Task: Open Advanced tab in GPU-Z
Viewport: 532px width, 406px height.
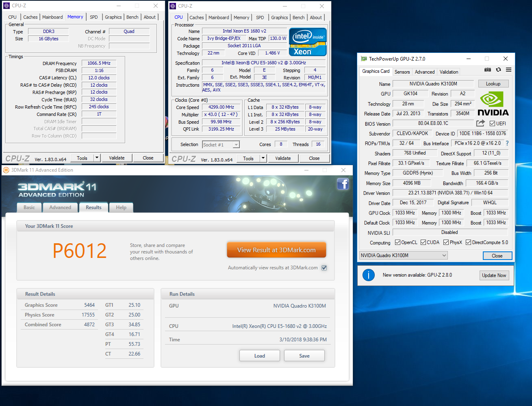Action: [425, 72]
